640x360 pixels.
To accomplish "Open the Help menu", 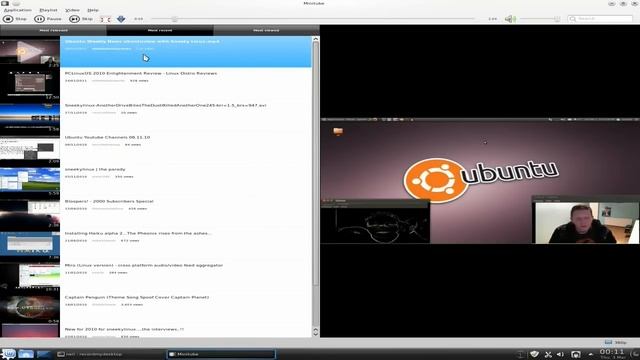I will 93,10.
